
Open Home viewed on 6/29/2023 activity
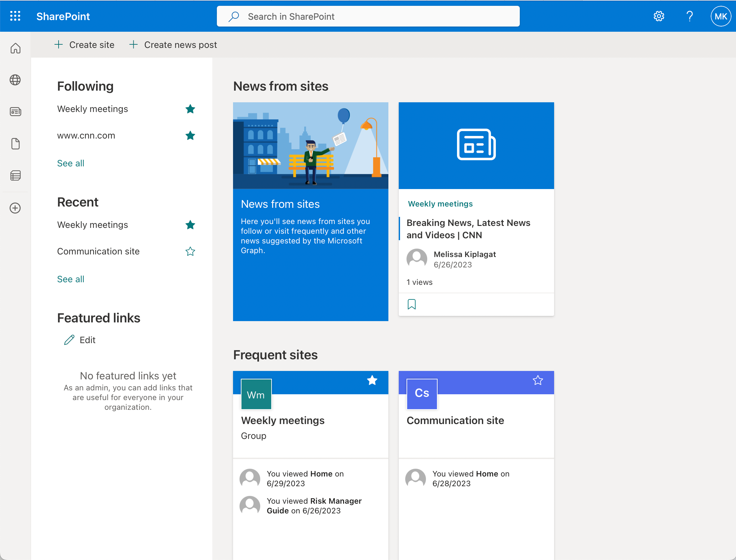pos(305,478)
